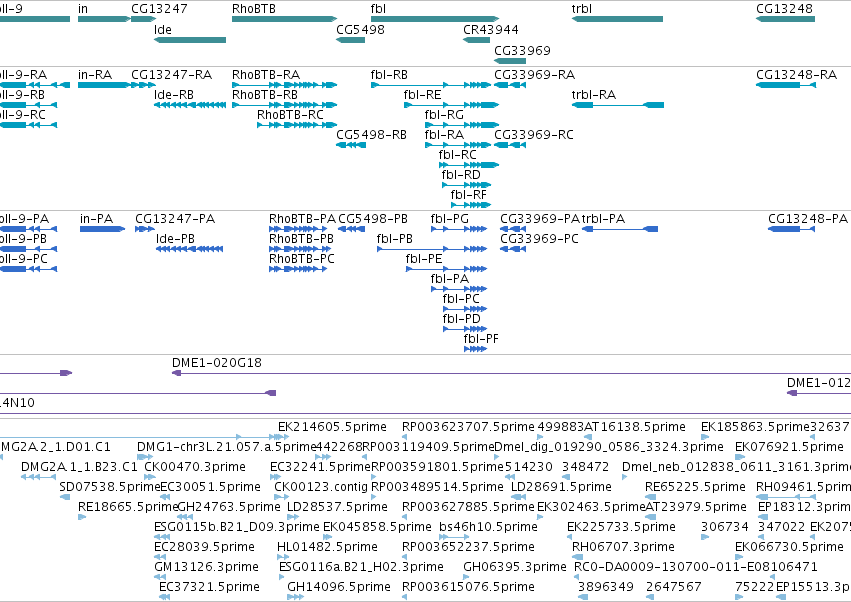Select protein CG33969-PC
This screenshot has height=602, width=851.
pos(513,249)
